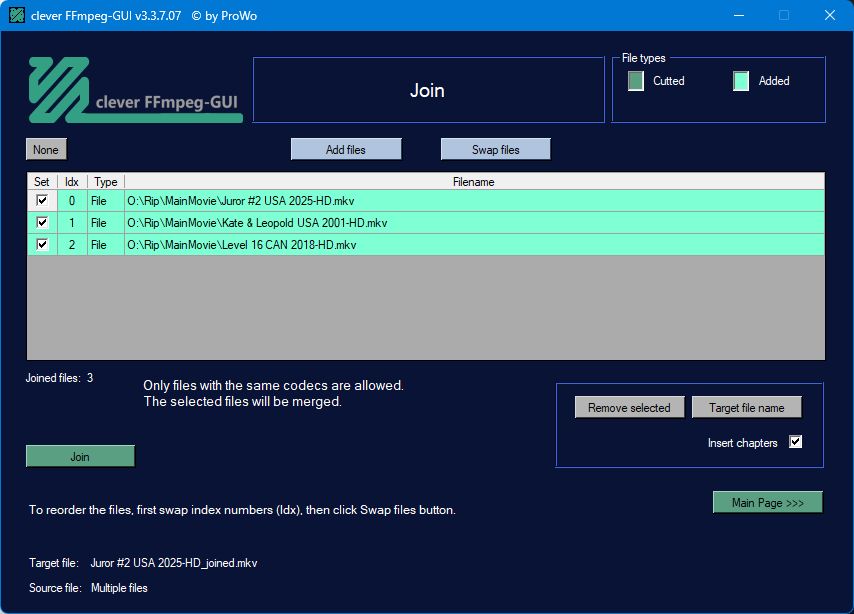Close the clever FFmpeg-GUI window
This screenshot has width=854, height=614.
pos(829,15)
